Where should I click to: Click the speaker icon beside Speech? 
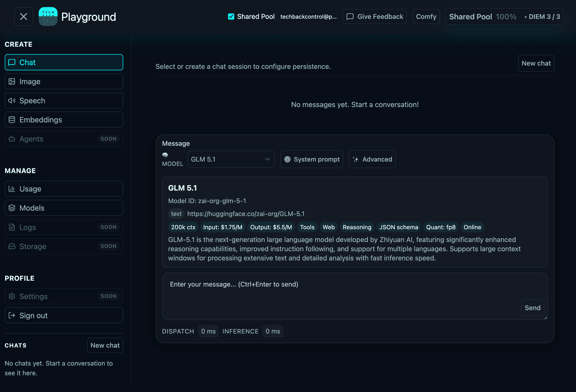click(12, 101)
